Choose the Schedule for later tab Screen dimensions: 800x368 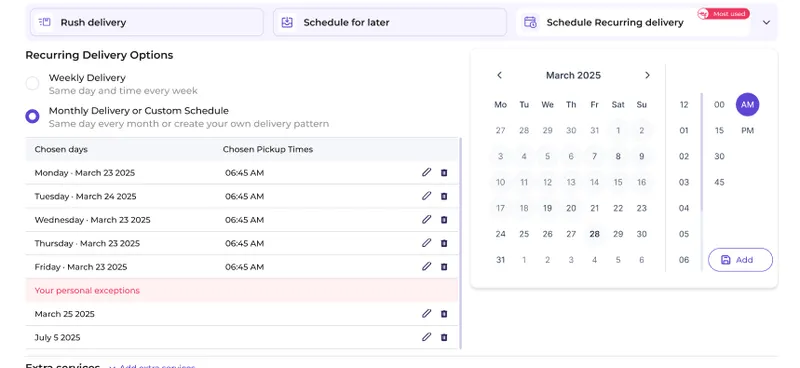point(390,22)
